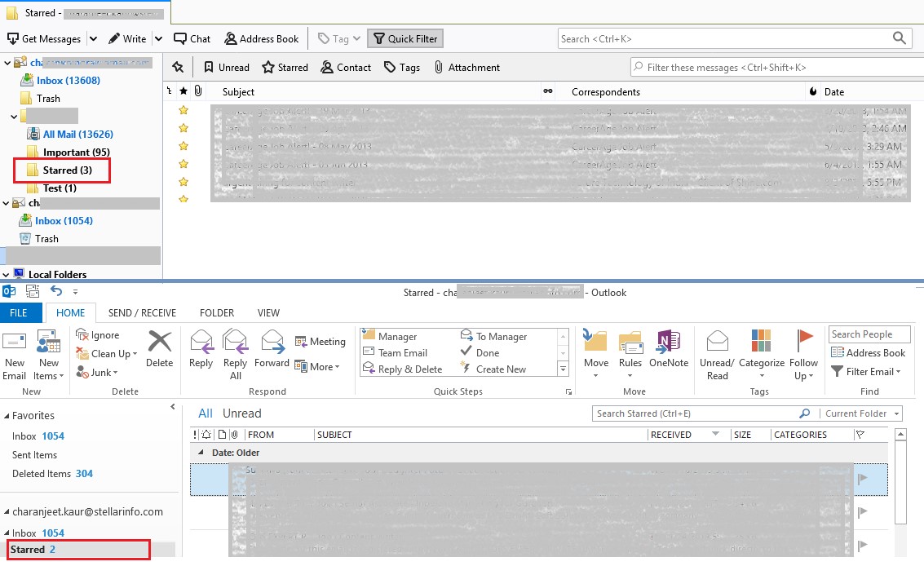
Task: Switch to the SEND / RECEIVE tab
Action: coord(142,312)
